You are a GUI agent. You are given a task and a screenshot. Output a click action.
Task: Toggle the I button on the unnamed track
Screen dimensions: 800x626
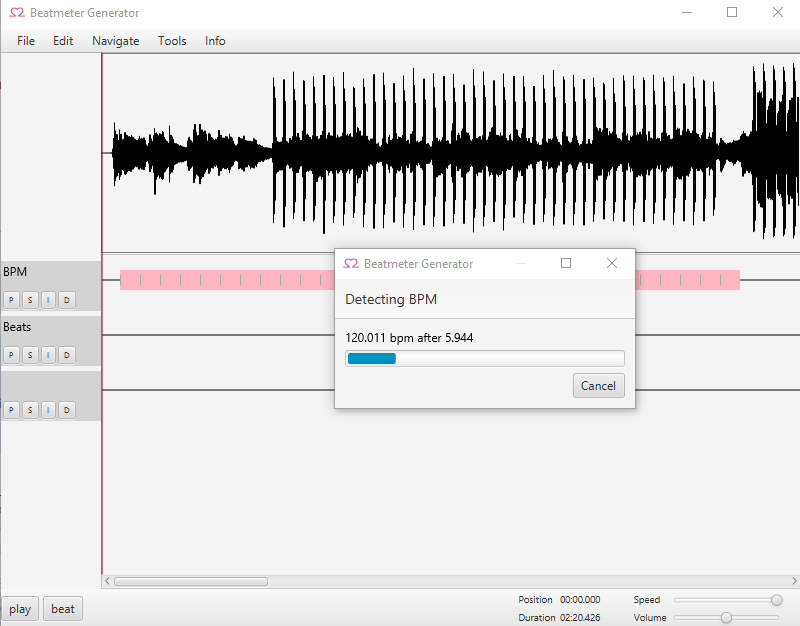pos(48,410)
